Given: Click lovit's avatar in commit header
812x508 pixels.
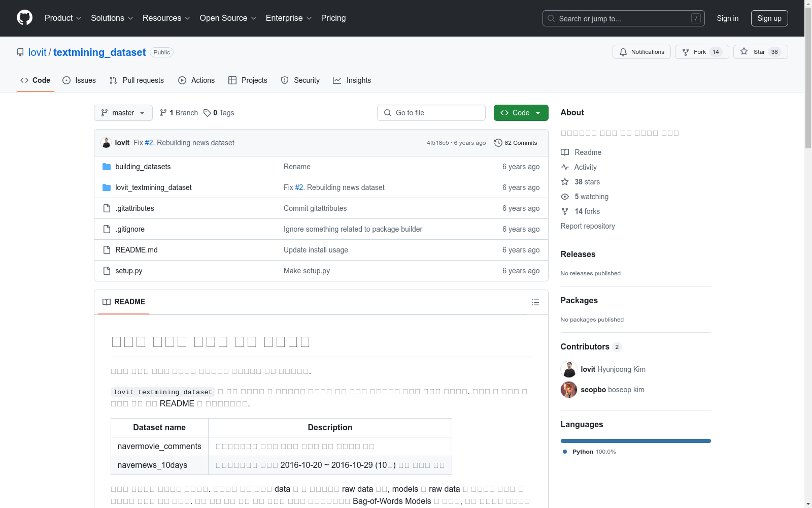Looking at the screenshot, I should 106,143.
